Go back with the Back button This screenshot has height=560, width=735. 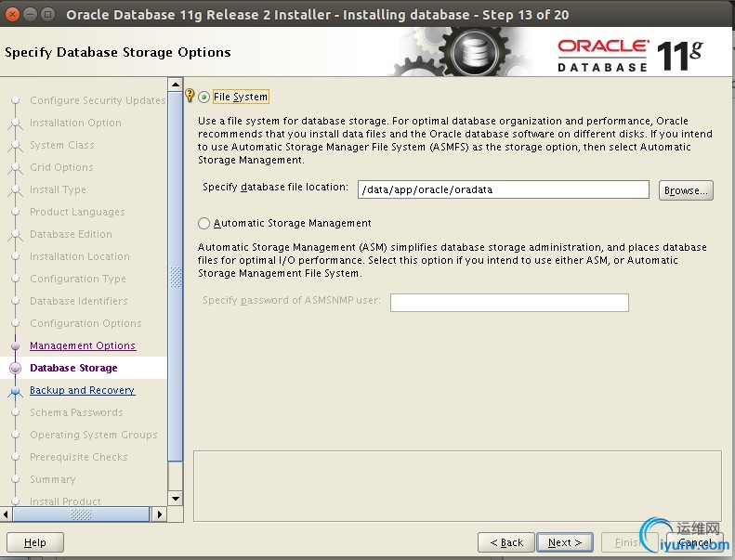point(506,542)
